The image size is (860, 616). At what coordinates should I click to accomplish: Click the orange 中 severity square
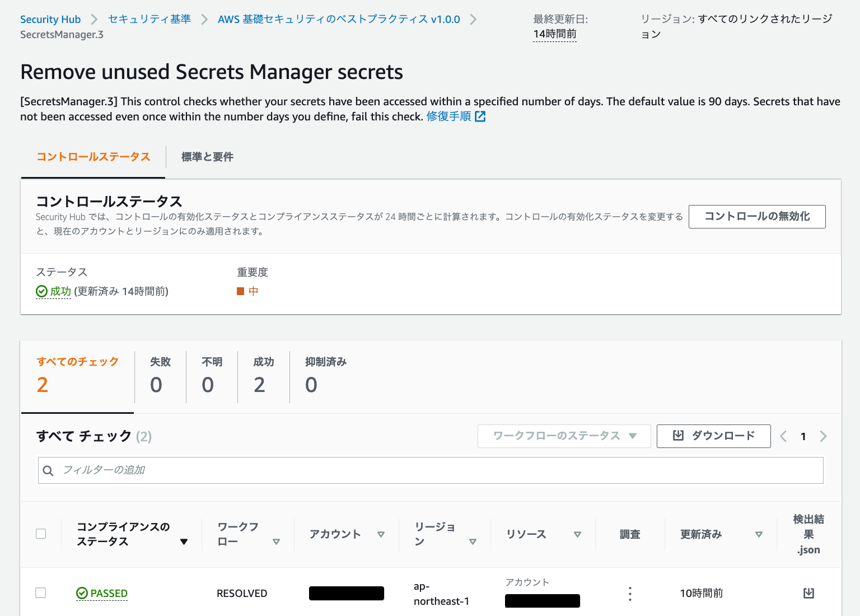click(x=240, y=291)
